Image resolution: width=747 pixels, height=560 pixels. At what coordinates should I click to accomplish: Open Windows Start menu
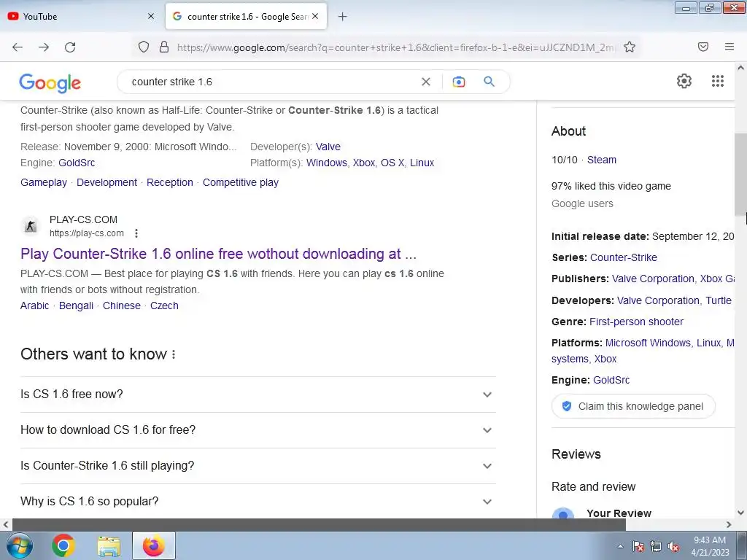click(20, 545)
